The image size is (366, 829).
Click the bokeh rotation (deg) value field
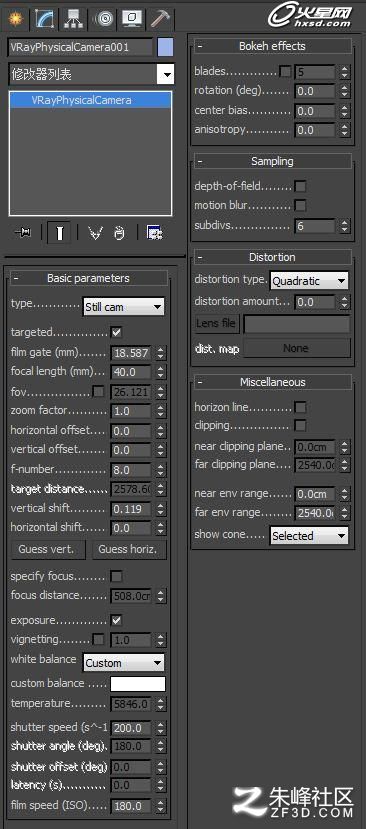315,91
